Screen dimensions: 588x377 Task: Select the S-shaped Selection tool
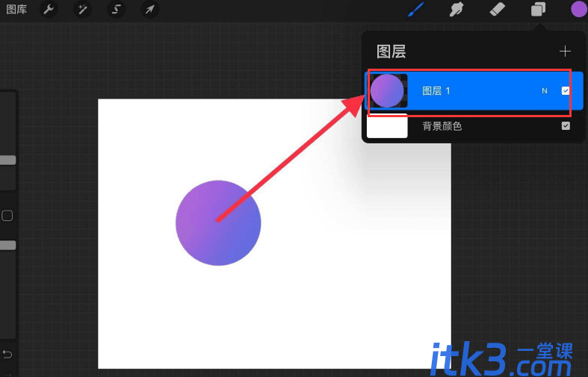(116, 9)
